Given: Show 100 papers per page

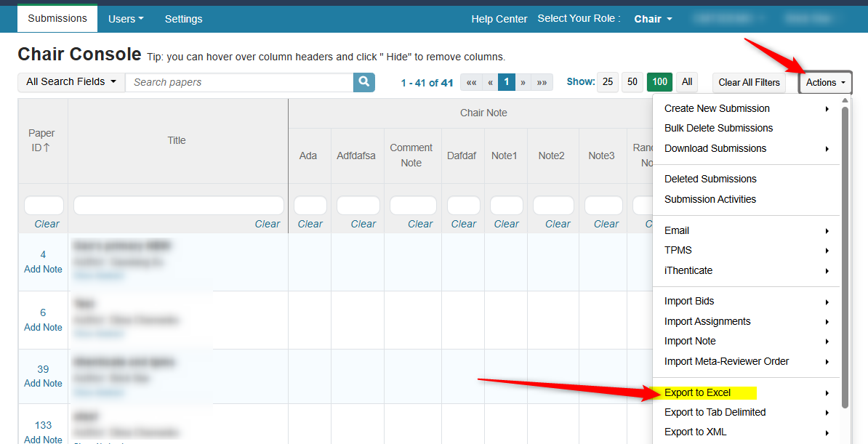Looking at the screenshot, I should coord(659,82).
